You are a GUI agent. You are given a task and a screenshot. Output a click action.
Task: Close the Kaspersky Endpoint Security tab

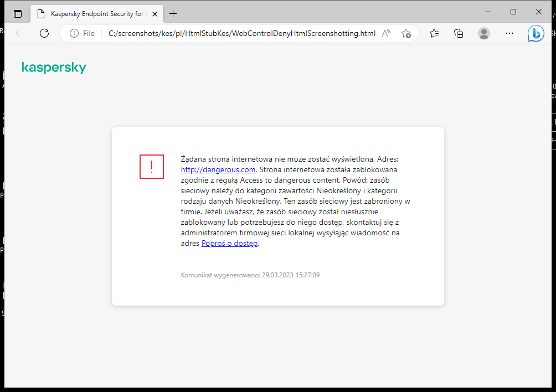[x=155, y=13]
